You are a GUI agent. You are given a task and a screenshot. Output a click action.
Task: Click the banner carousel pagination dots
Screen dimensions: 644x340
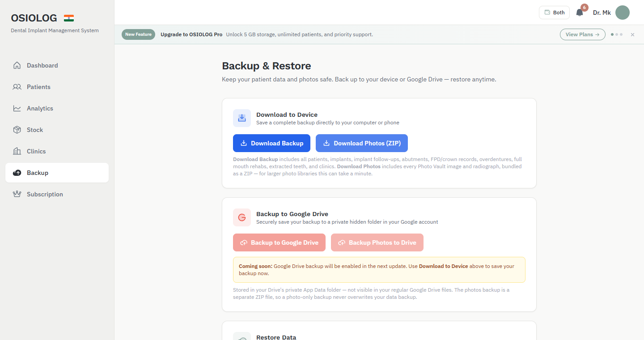[617, 34]
